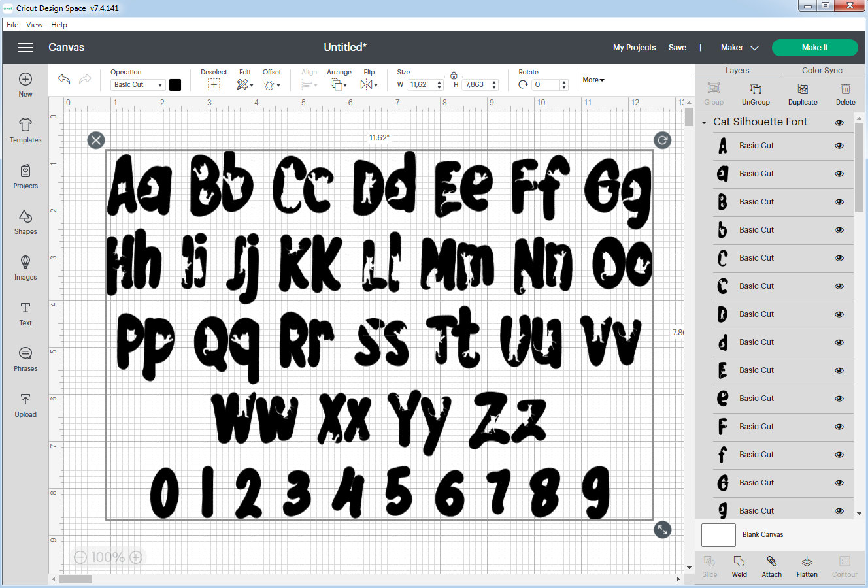Open My Projects

click(634, 47)
